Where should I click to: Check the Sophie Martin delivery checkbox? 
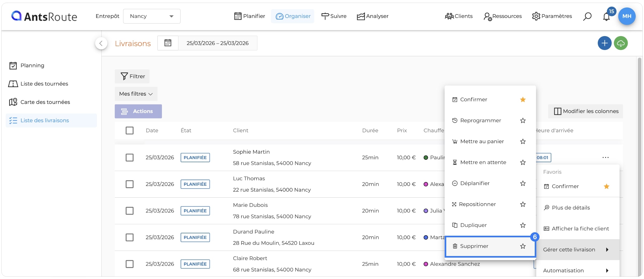click(x=130, y=157)
